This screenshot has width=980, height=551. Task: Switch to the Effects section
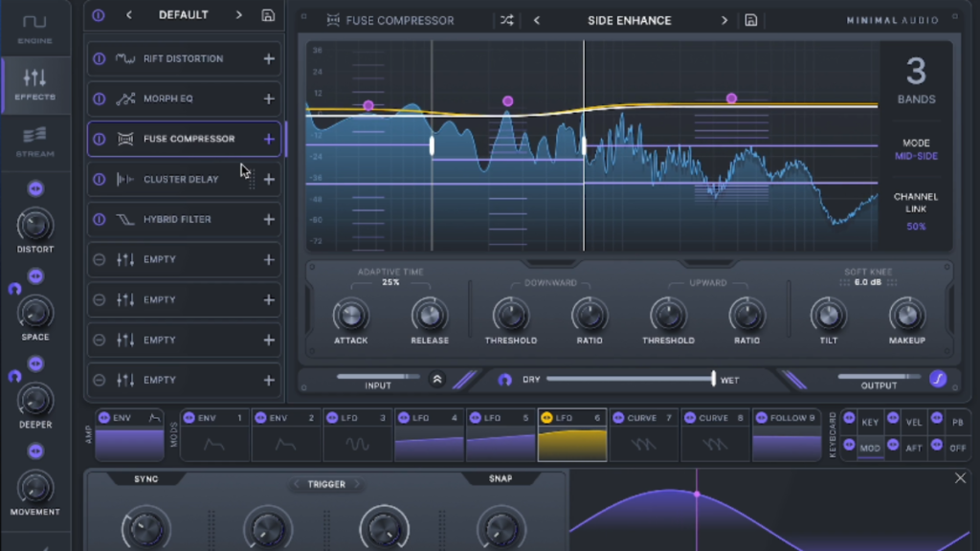(x=35, y=84)
